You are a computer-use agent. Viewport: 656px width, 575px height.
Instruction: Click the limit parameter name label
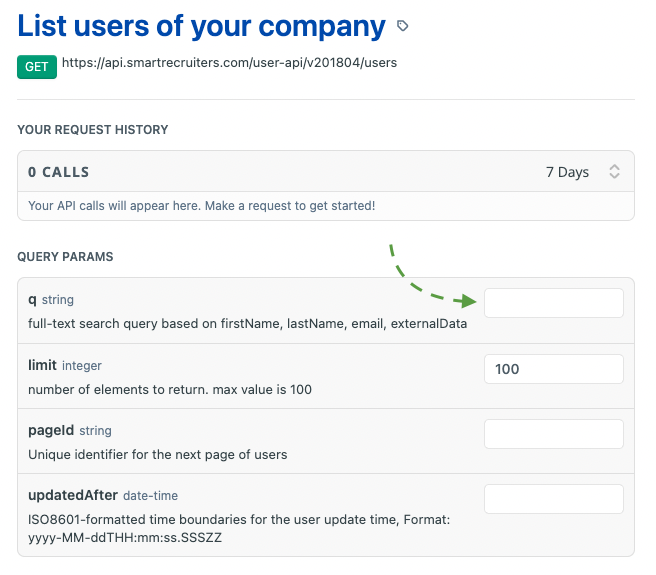(x=42, y=365)
